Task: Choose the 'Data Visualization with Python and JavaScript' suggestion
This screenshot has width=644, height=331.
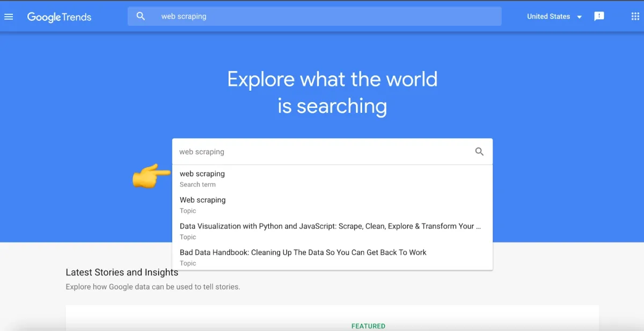Action: [x=332, y=231]
